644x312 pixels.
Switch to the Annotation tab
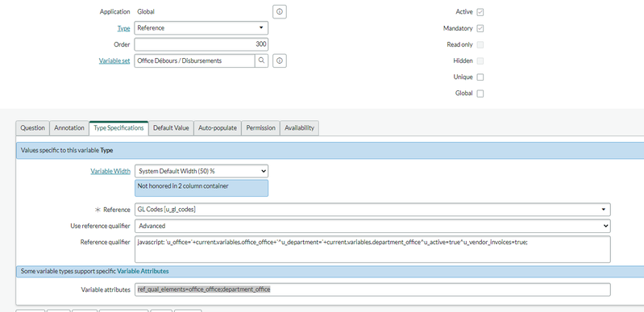pos(69,128)
